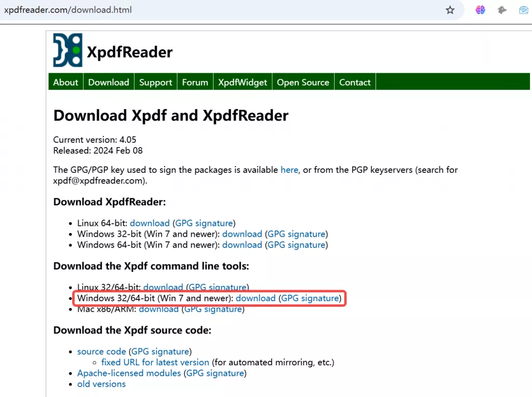Open GPG signature for Windows 64-bit XpdfReader
532x397 pixels.
tap(296, 244)
